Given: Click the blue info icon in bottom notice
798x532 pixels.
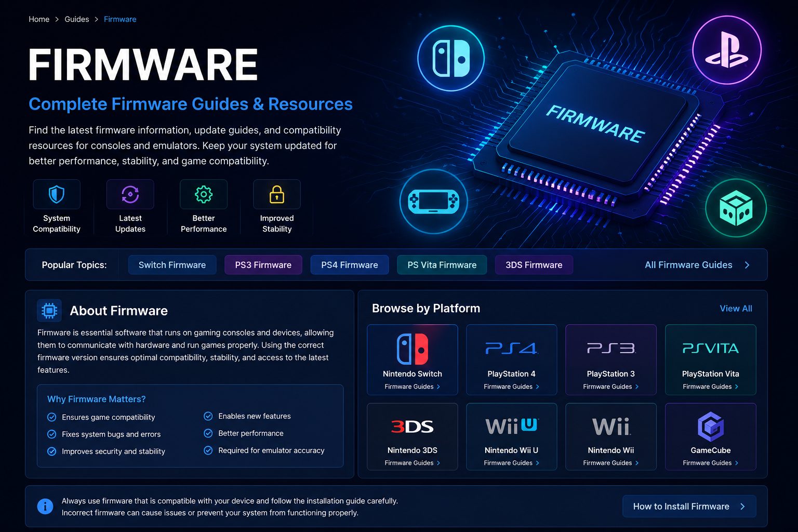Looking at the screenshot, I should (45, 506).
